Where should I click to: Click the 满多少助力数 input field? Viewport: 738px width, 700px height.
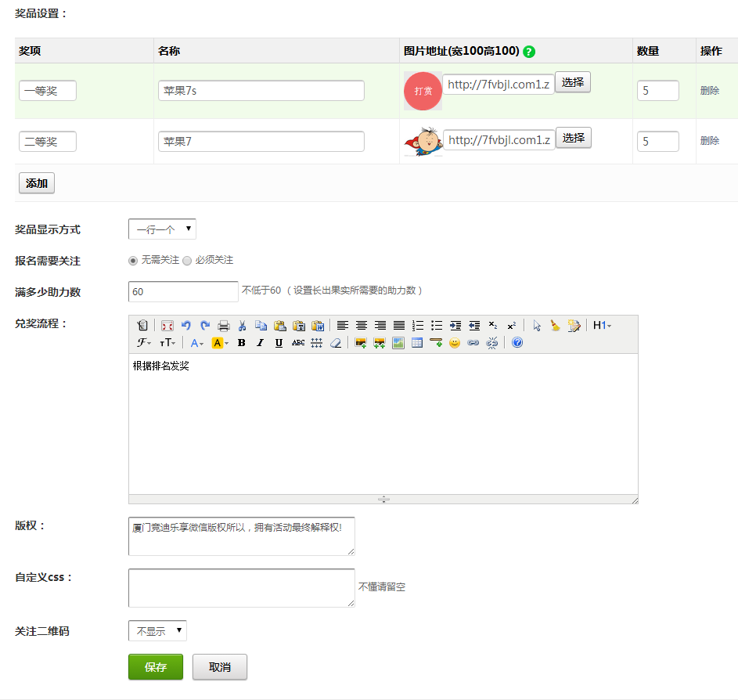tap(183, 291)
